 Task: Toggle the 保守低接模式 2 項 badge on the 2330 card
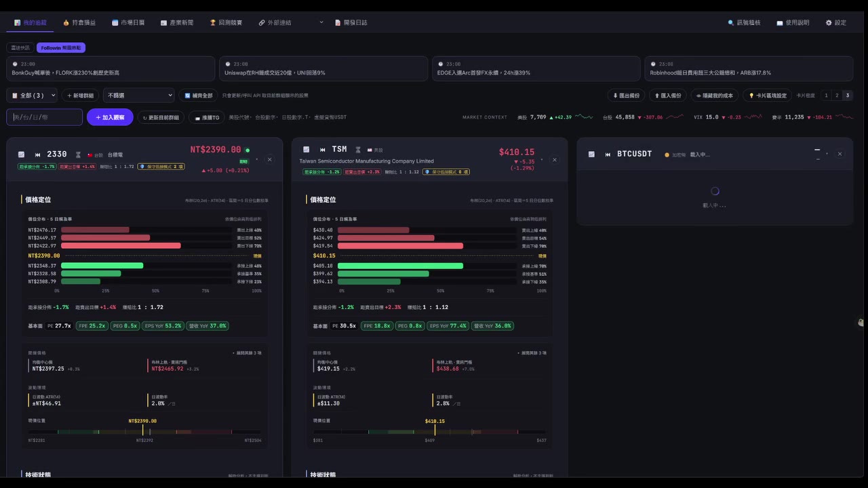(161, 166)
